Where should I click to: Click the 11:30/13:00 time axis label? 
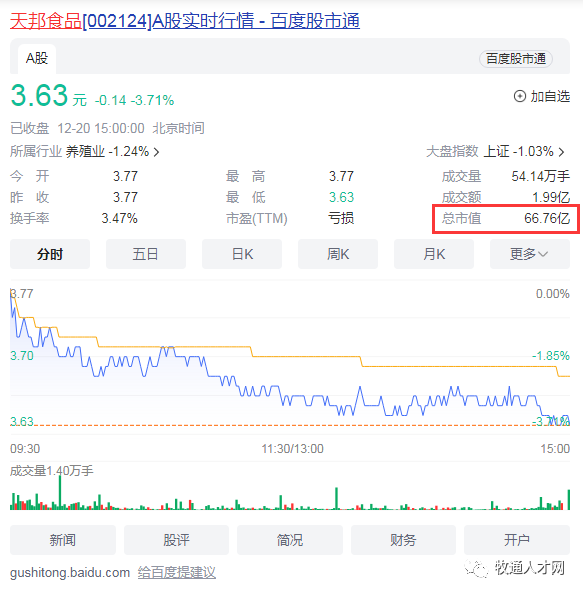tap(292, 449)
